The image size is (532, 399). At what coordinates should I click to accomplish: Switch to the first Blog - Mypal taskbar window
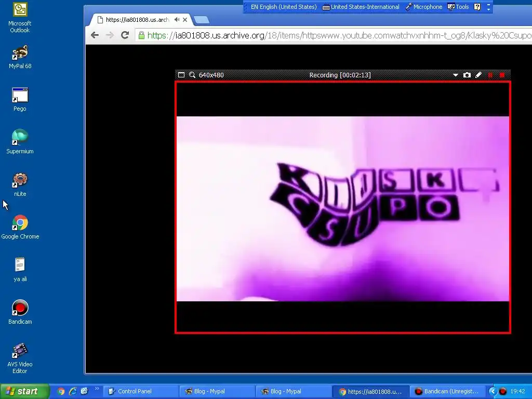coord(217,391)
